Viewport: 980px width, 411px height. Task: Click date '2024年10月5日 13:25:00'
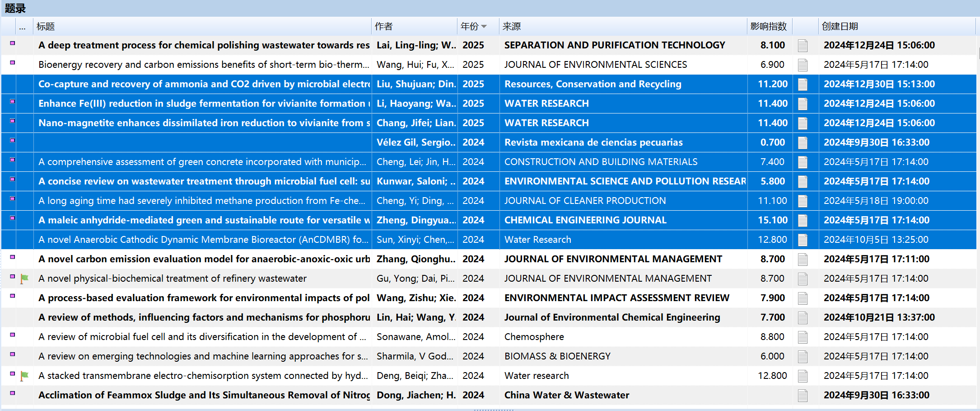tap(876, 240)
